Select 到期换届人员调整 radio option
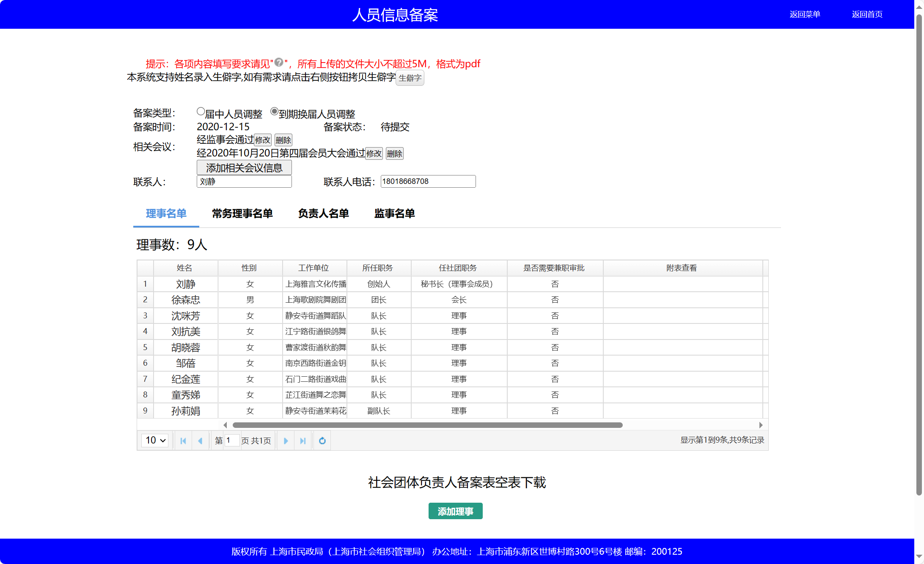This screenshot has height=564, width=924. click(x=275, y=112)
